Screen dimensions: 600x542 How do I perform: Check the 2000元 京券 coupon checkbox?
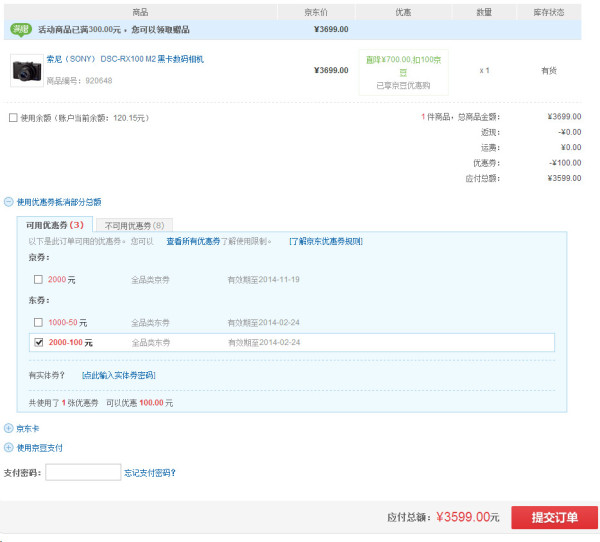(38, 279)
